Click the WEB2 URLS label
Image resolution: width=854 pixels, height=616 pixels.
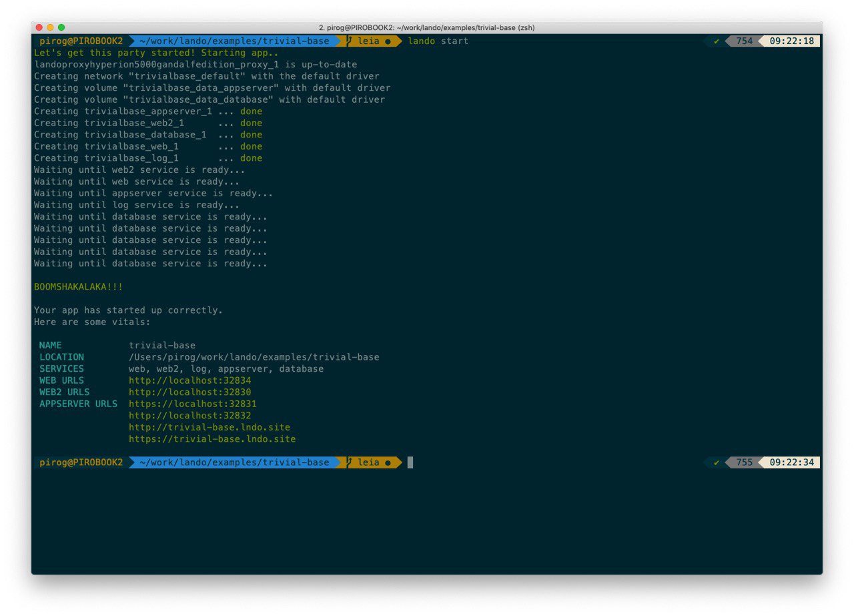[x=64, y=392]
